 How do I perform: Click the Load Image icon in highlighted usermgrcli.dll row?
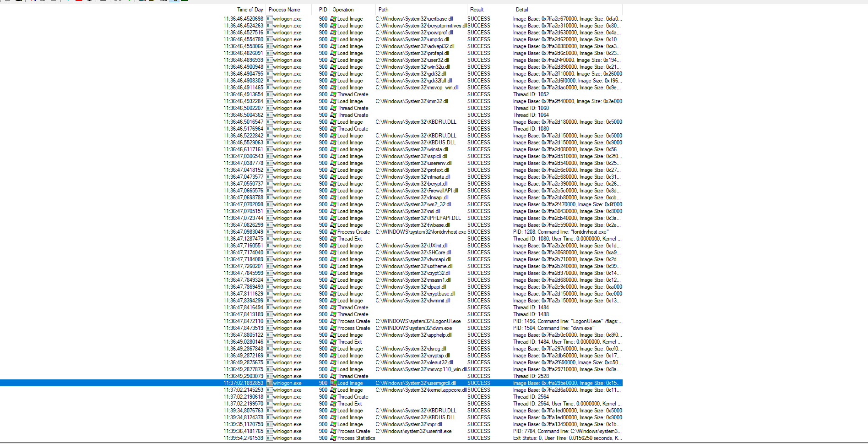333,383
